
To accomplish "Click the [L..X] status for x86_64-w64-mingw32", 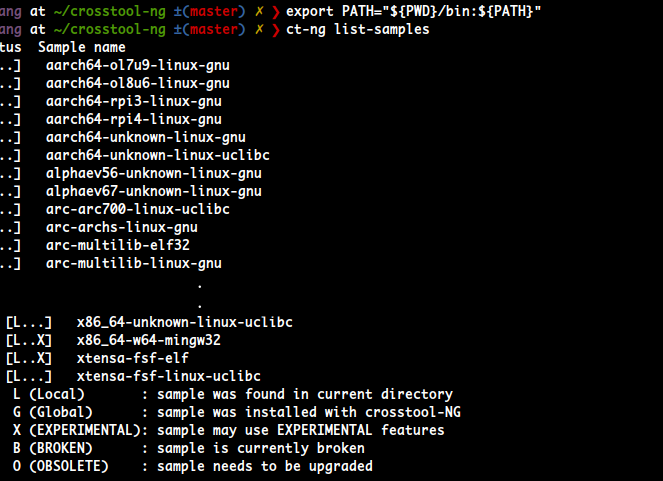I will (29, 340).
